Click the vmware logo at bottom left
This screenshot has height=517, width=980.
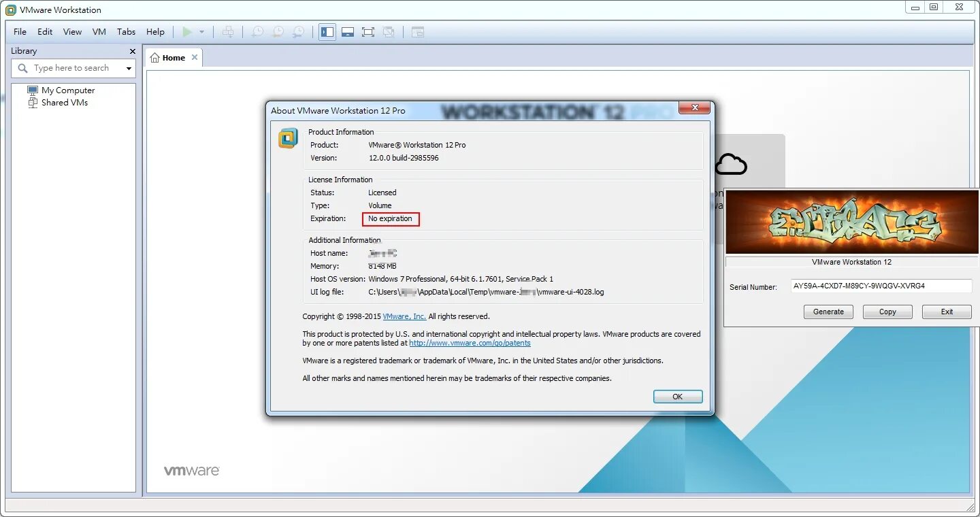pyautogui.click(x=191, y=470)
